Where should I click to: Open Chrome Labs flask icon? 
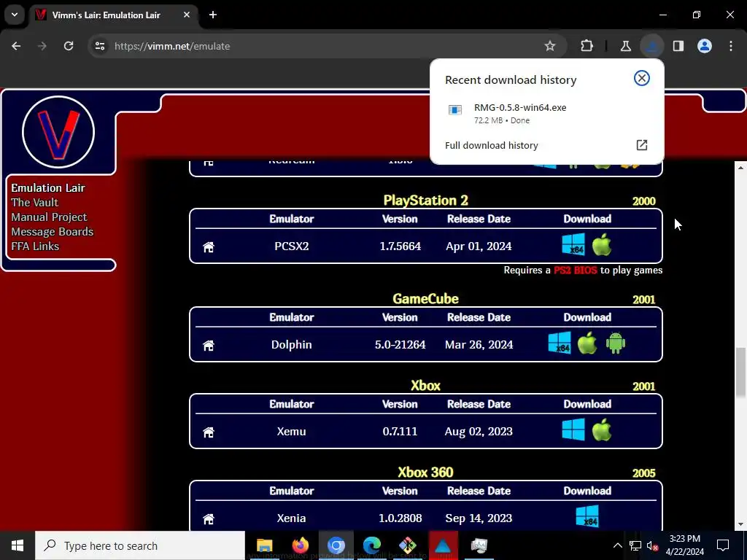(625, 46)
